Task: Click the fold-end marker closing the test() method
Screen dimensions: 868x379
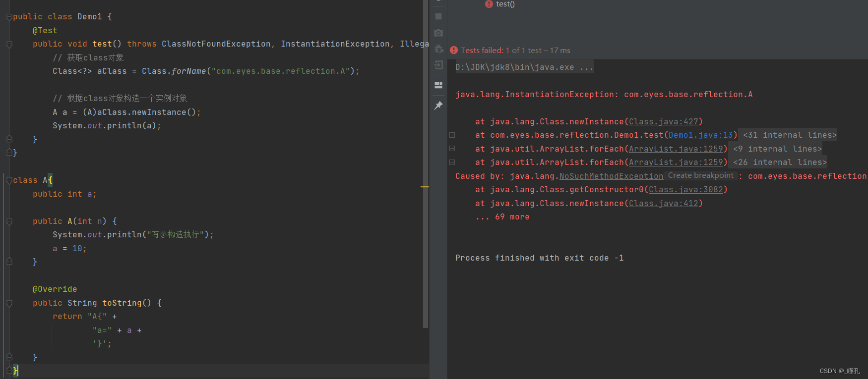Action: coord(9,139)
